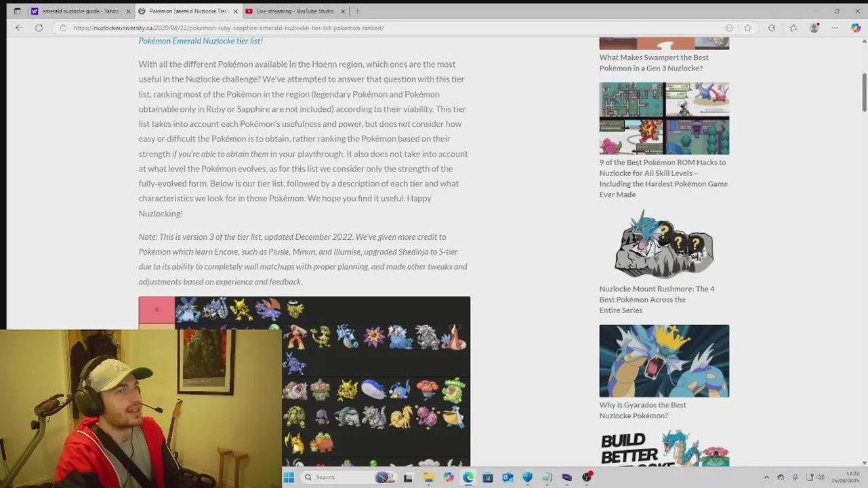Open browser settings and more menu
The width and height of the screenshot is (868, 488).
[x=835, y=28]
